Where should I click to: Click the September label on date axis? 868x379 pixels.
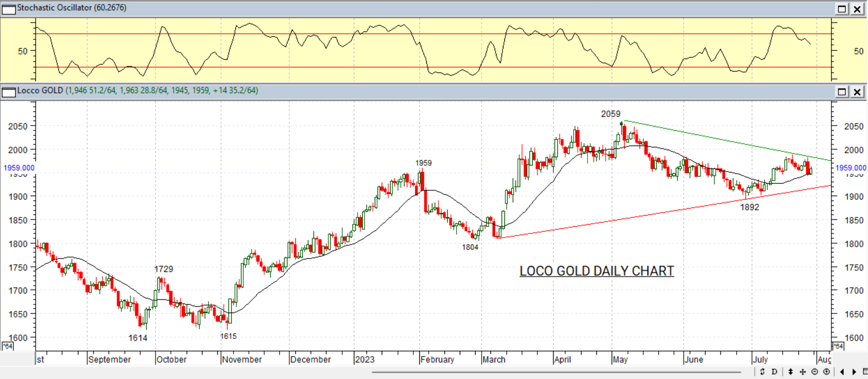110,360
